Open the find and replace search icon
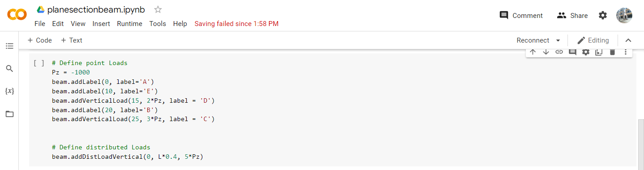Viewport: 644px width, 170px height. [x=9, y=69]
